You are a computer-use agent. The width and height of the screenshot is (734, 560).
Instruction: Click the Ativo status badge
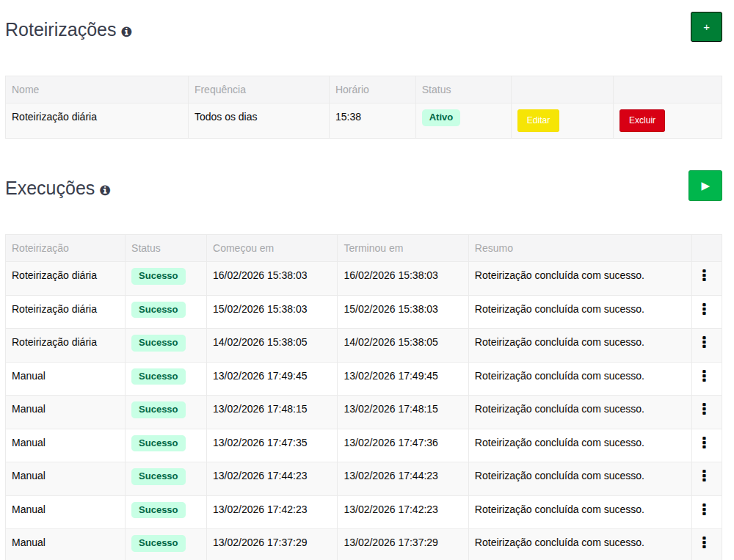(x=440, y=117)
